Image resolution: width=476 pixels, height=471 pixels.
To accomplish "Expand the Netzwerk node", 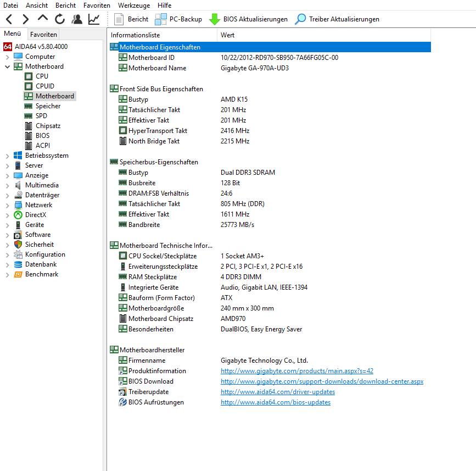I will (x=8, y=205).
